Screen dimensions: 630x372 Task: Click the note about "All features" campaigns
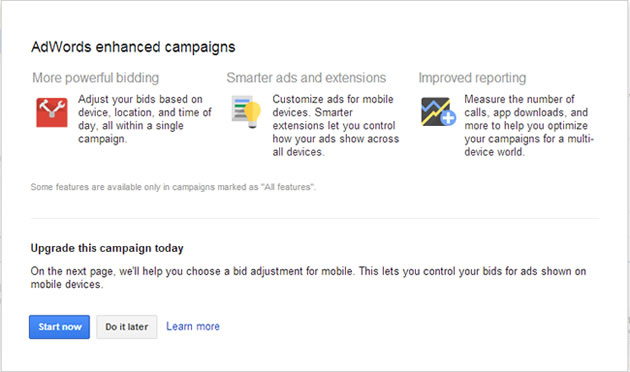(173, 187)
